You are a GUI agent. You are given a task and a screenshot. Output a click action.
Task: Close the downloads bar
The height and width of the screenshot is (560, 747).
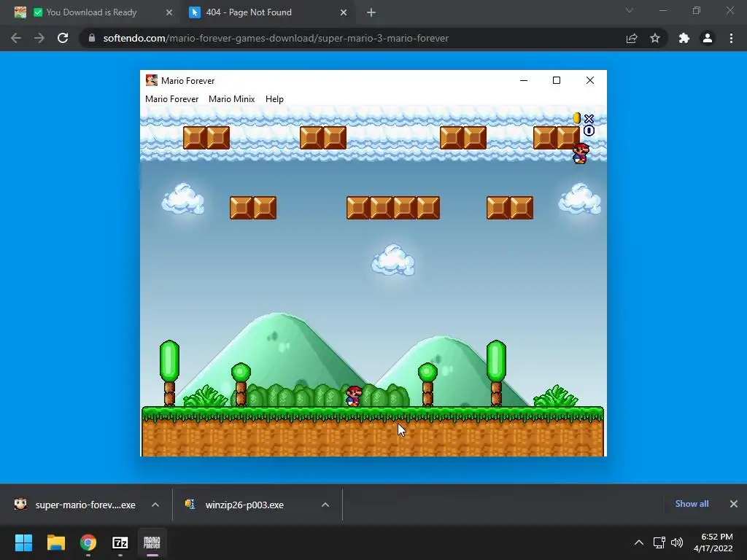tap(734, 504)
